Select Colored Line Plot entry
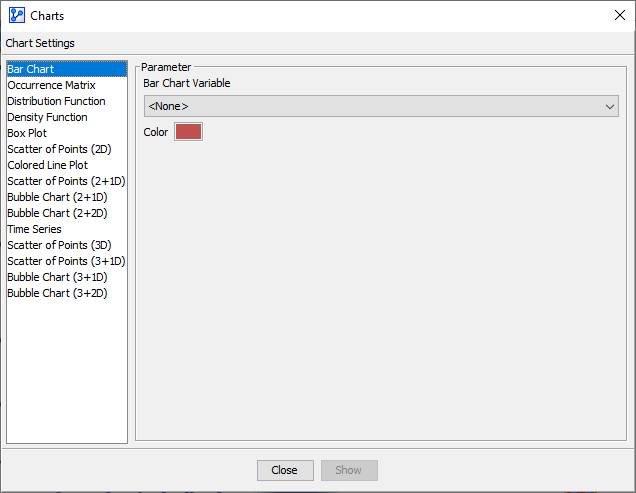The width and height of the screenshot is (636, 493). click(x=47, y=165)
